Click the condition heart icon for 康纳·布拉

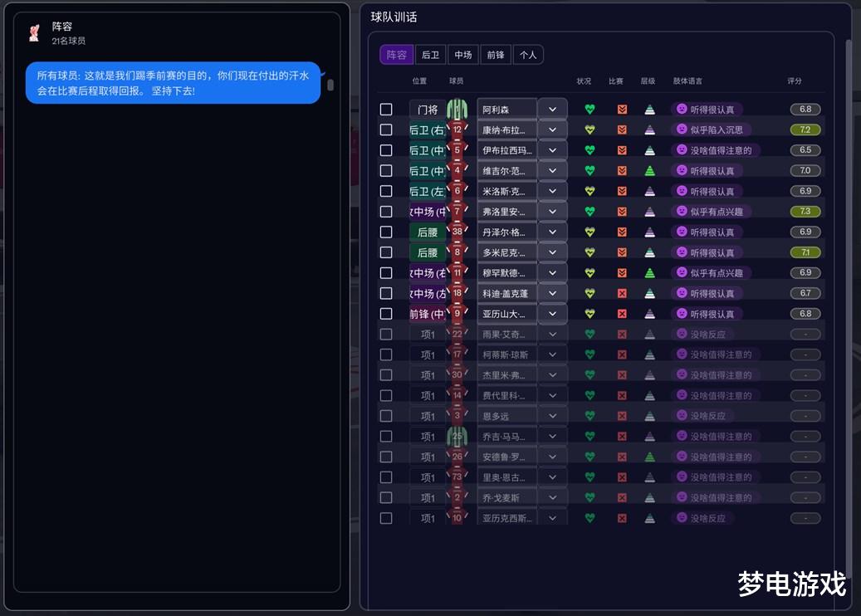[x=589, y=130]
